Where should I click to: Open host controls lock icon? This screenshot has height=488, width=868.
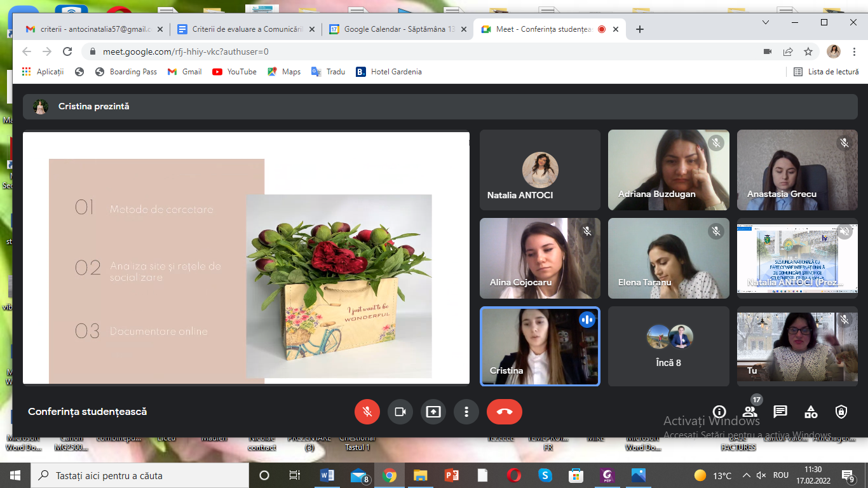pyautogui.click(x=841, y=412)
